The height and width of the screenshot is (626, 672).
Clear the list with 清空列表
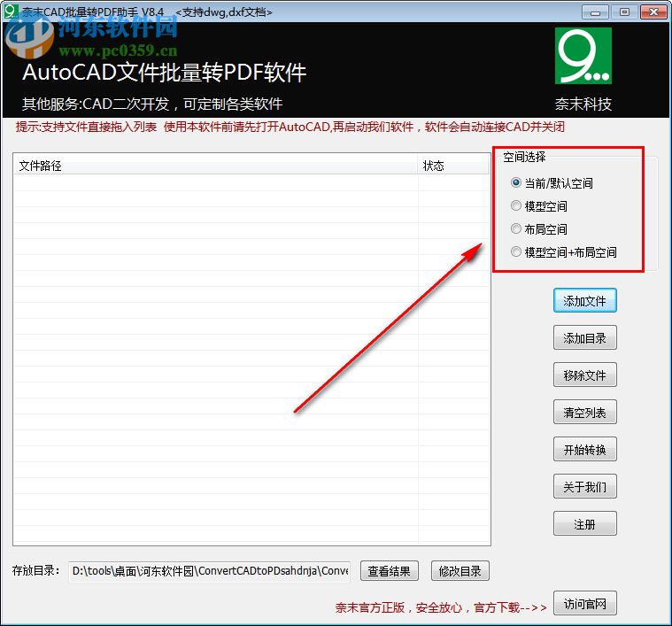click(x=585, y=413)
